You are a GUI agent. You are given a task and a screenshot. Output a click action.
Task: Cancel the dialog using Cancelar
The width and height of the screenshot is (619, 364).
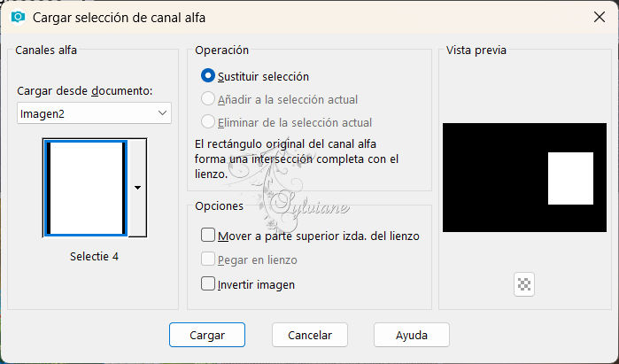tap(310, 335)
